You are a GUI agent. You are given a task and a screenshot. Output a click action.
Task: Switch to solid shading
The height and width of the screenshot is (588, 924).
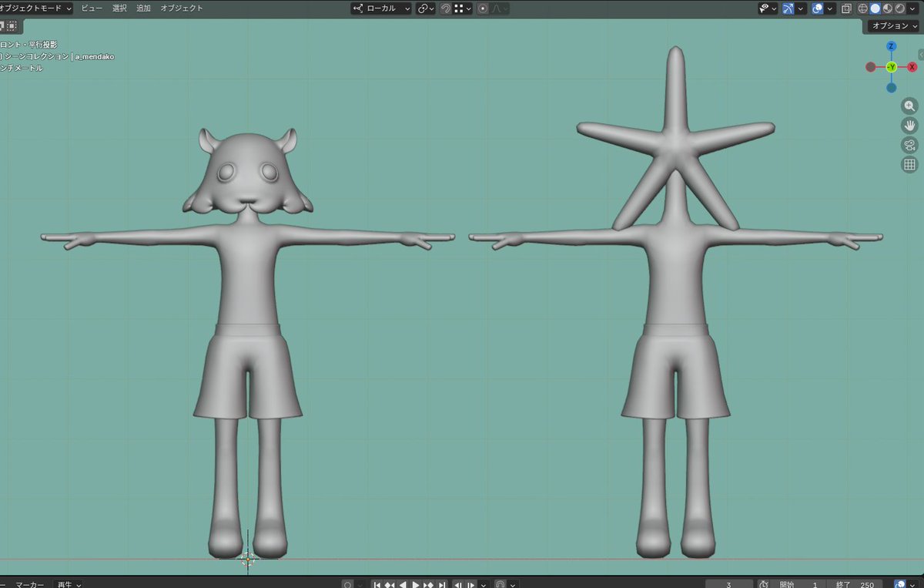click(875, 8)
